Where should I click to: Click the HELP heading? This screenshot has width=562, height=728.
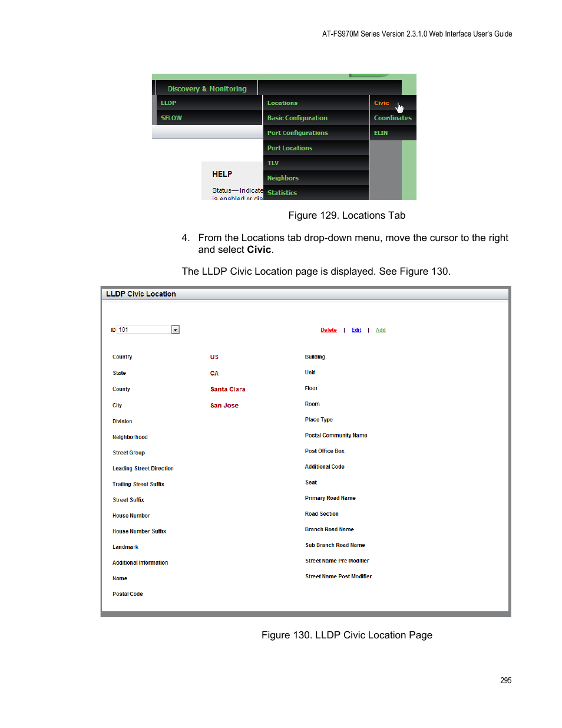click(x=222, y=174)
